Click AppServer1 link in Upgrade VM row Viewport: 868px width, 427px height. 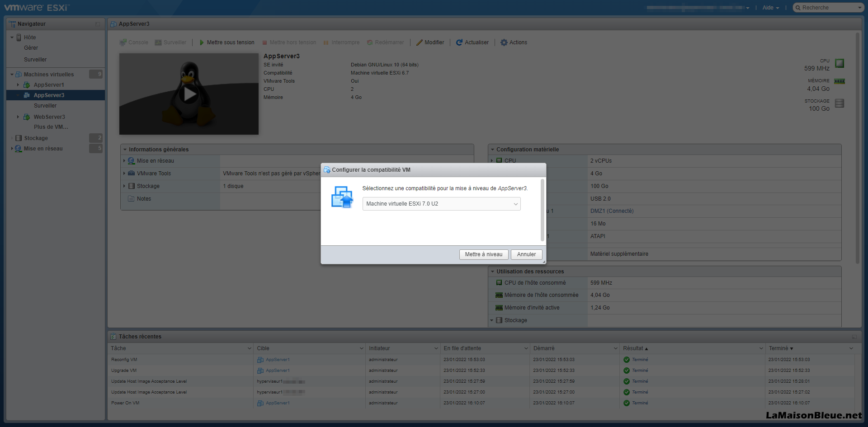coord(278,371)
